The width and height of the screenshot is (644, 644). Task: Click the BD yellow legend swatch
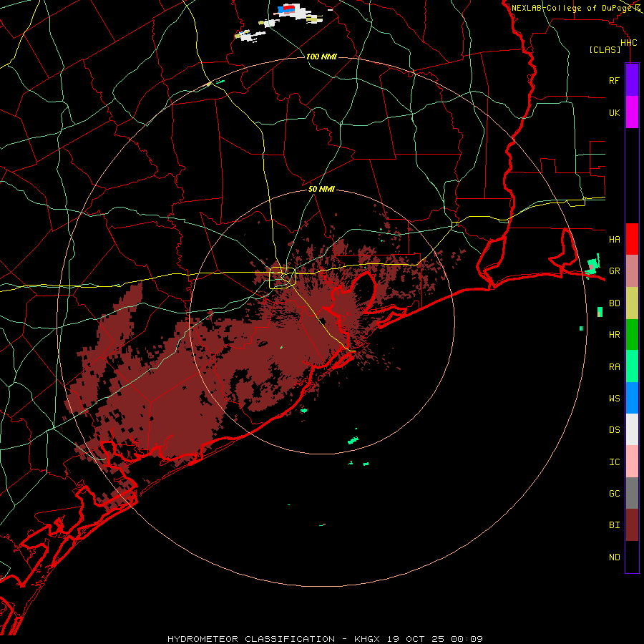[632, 303]
